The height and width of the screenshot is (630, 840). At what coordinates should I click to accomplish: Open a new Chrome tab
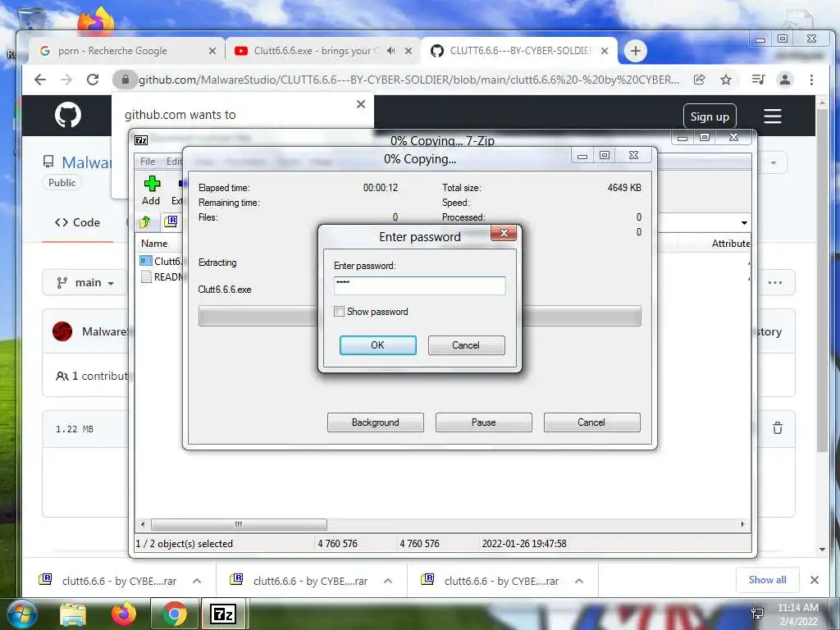[x=636, y=51]
